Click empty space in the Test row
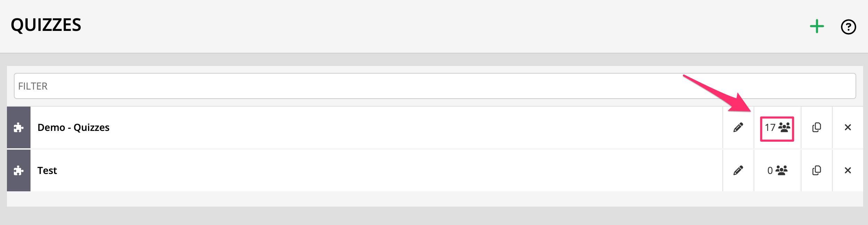This screenshot has width=868, height=225. pos(381,170)
